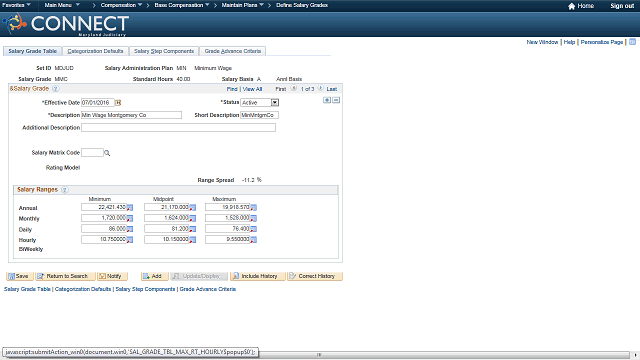This screenshot has width=640, height=360.
Task: Open Annual Minimum currency detail icon
Action: click(x=130, y=208)
